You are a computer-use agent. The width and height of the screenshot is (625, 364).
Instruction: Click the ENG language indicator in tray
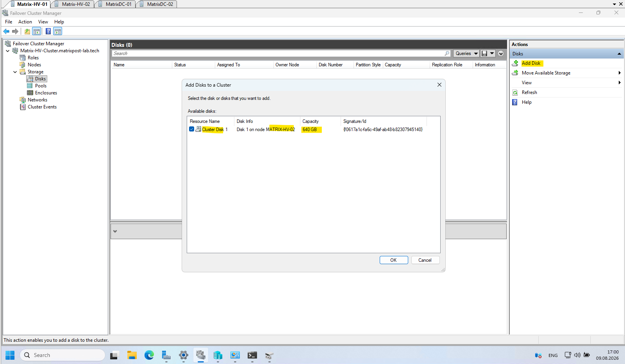click(553, 355)
